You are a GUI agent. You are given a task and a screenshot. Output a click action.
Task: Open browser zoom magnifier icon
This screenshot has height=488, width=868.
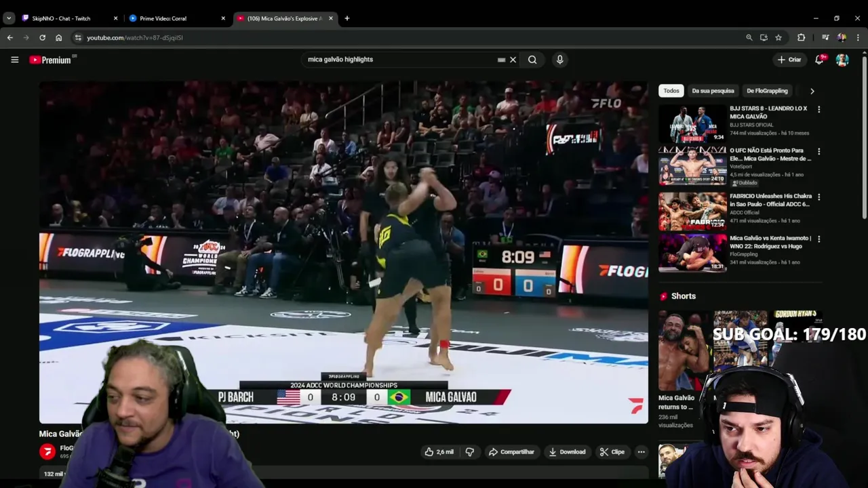click(749, 38)
